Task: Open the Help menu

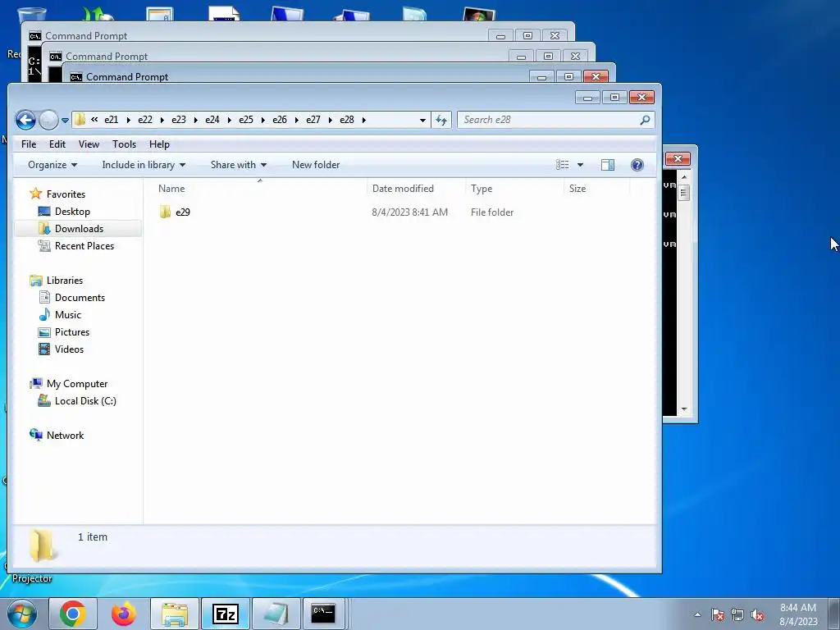Action: [x=159, y=144]
